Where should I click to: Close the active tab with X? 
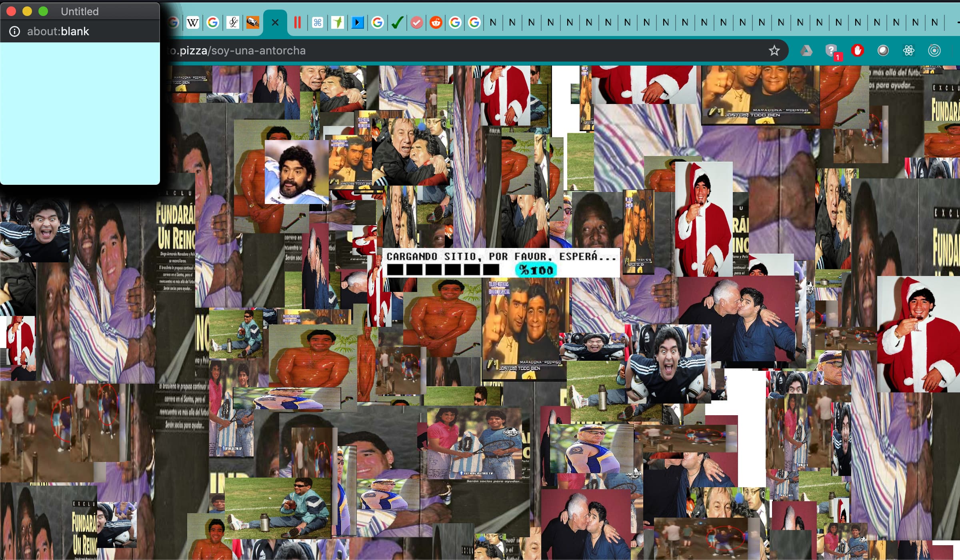point(275,23)
